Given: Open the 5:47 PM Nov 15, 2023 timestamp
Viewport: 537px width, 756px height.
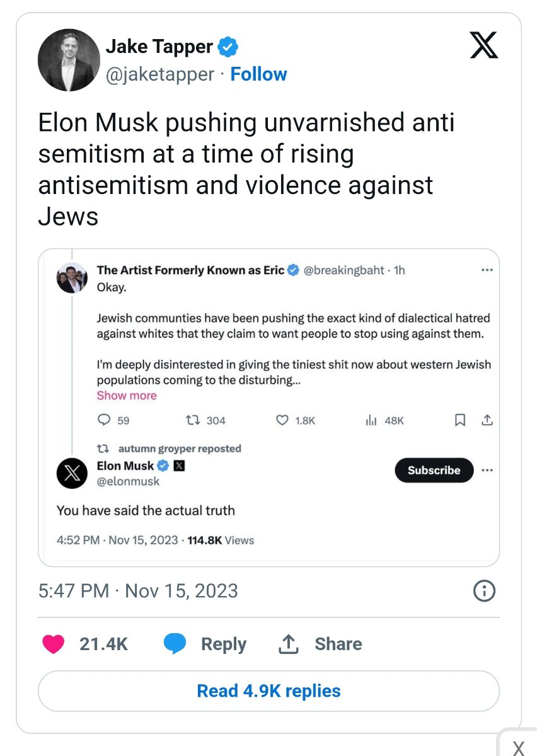Looking at the screenshot, I should click(x=138, y=591).
